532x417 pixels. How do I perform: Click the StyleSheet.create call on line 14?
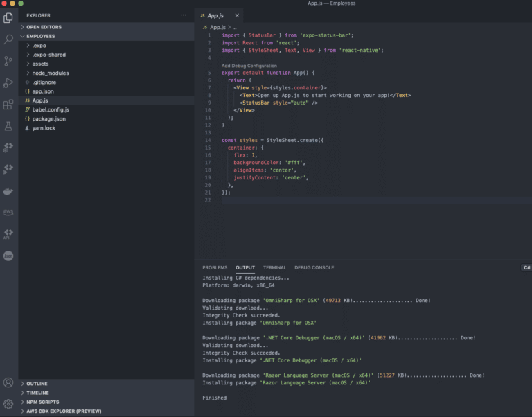click(295, 140)
